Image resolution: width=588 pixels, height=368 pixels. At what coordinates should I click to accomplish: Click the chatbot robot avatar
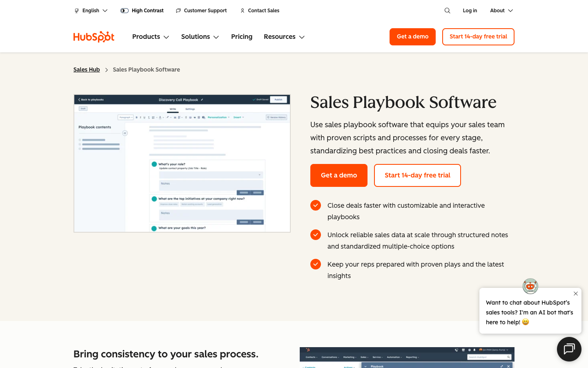[530, 286]
